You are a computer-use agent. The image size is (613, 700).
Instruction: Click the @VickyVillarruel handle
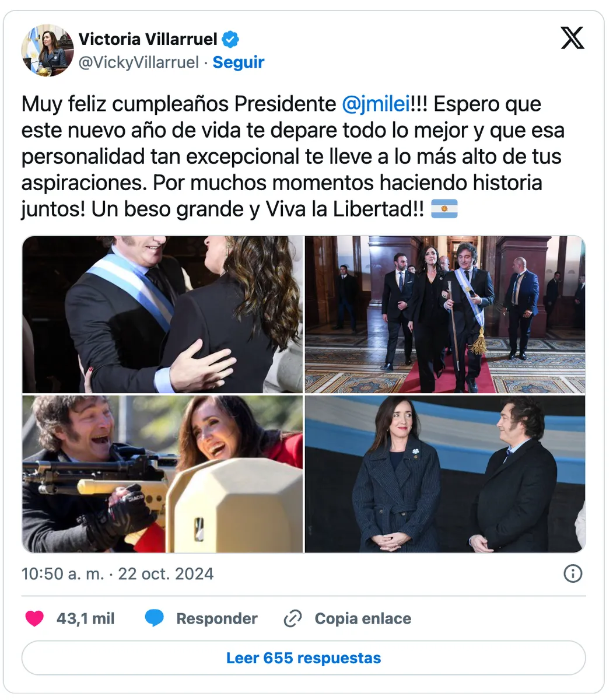139,62
